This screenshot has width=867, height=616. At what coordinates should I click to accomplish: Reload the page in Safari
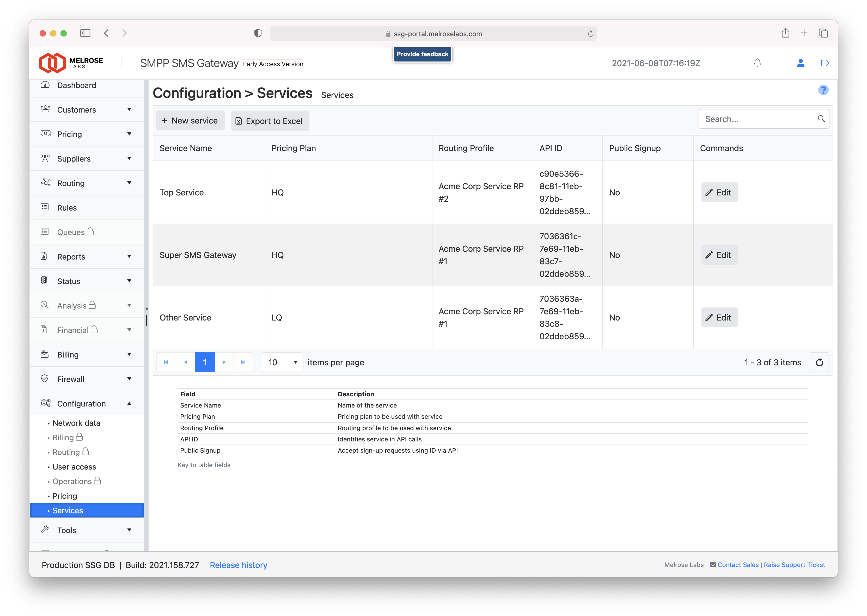click(590, 34)
